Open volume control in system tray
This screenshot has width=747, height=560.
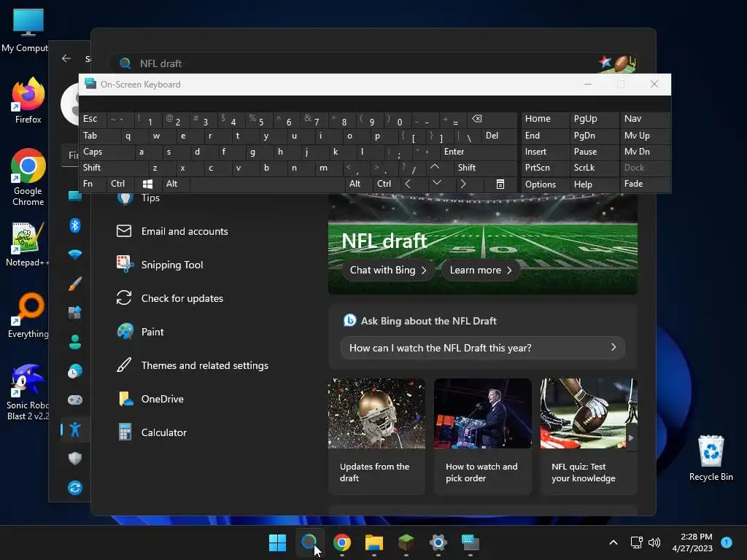pyautogui.click(x=654, y=542)
